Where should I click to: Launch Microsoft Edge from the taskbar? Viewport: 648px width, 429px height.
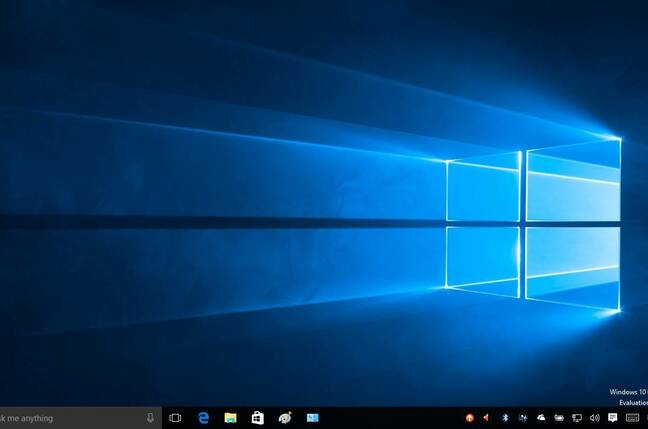click(203, 418)
